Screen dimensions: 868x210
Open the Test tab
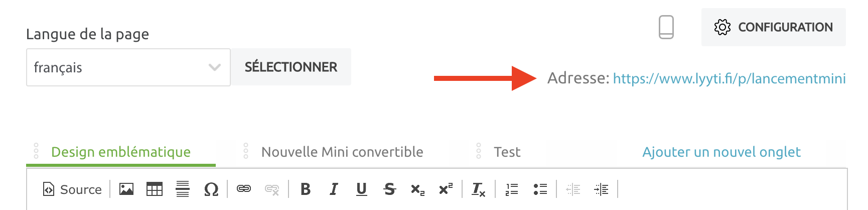click(x=507, y=152)
